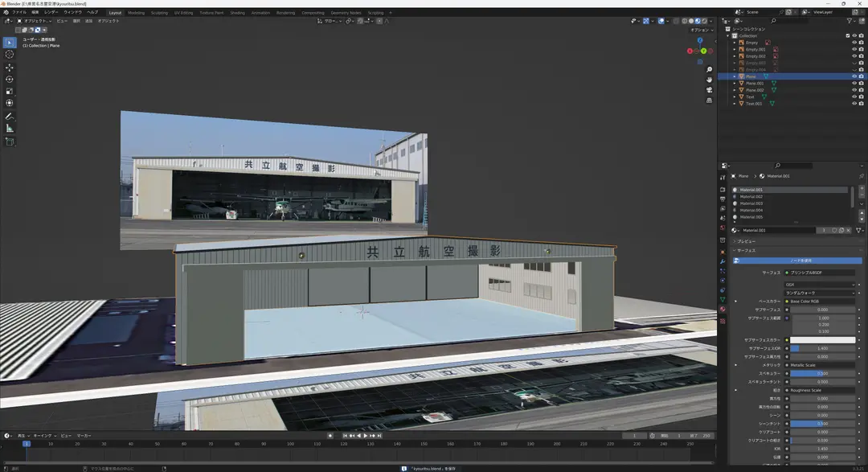Collapse the サーフェス panel
This screenshot has width=868, height=472.
tap(745, 250)
